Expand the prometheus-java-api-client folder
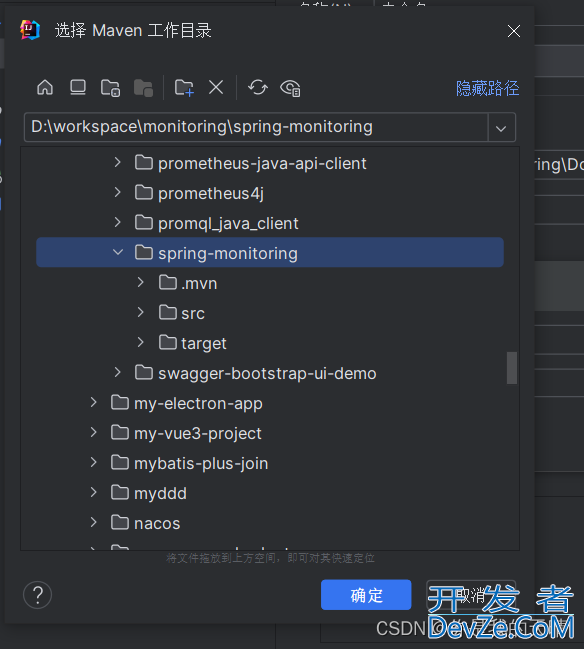The image size is (584, 649). [118, 163]
